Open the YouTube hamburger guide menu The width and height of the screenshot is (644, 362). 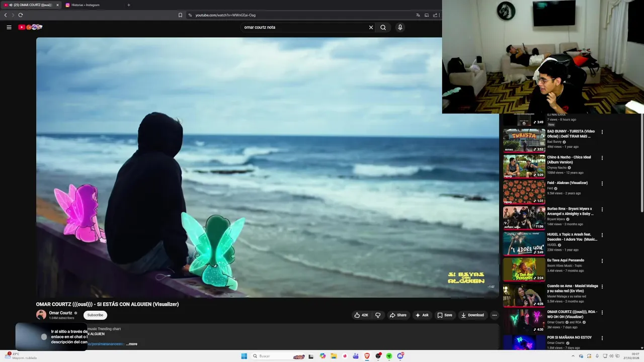[x=9, y=27]
